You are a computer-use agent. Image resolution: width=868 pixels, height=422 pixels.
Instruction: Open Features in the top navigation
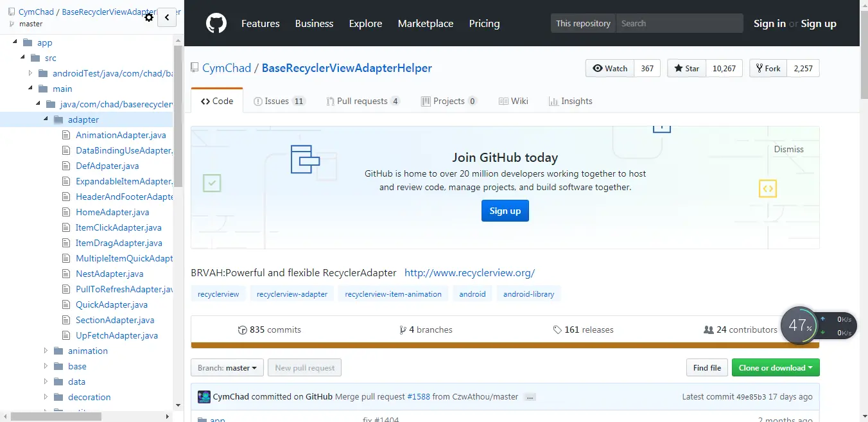click(x=260, y=24)
